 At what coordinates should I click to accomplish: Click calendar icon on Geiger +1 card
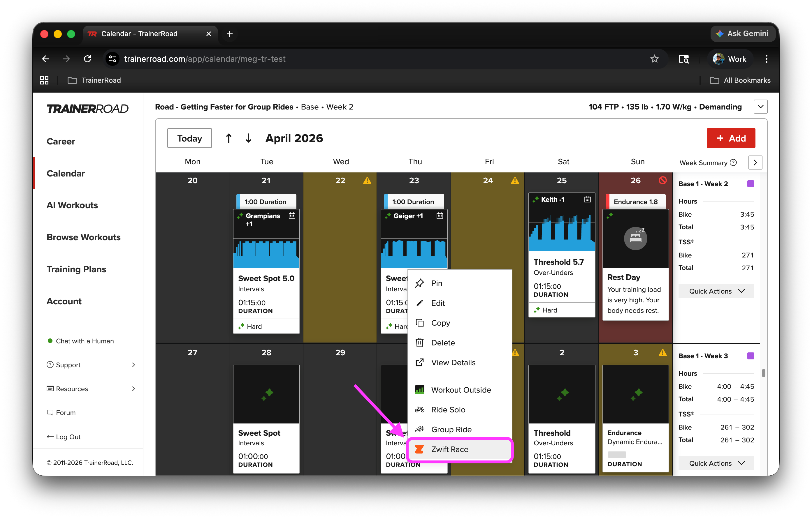point(440,216)
